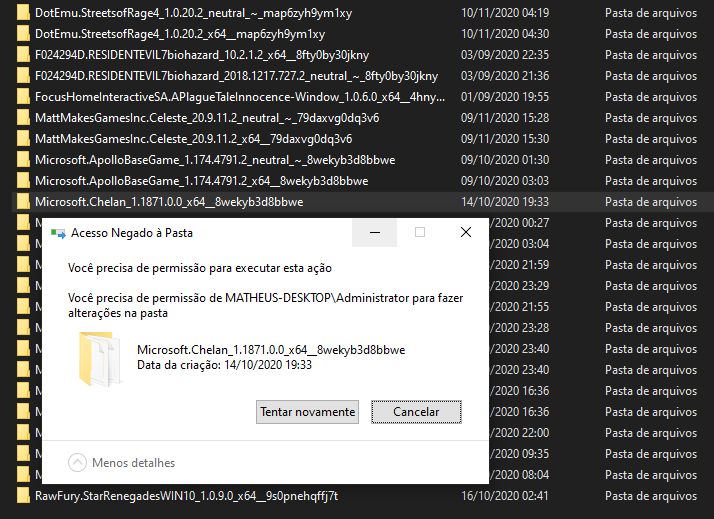Click date 09/10/2020 03:03

pos(505,181)
